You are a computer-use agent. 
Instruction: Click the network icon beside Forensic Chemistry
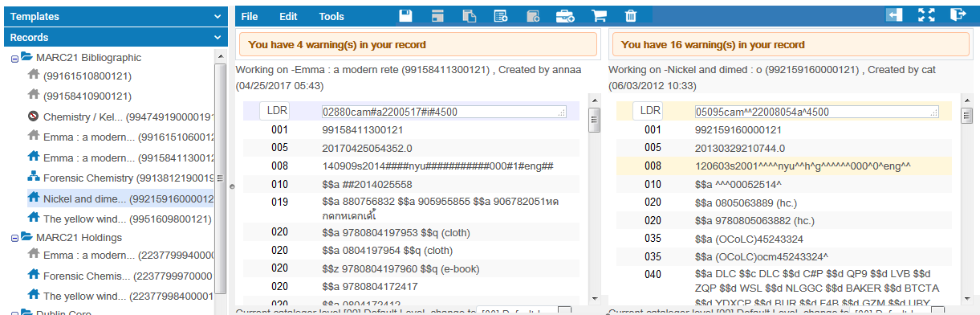[33, 177]
